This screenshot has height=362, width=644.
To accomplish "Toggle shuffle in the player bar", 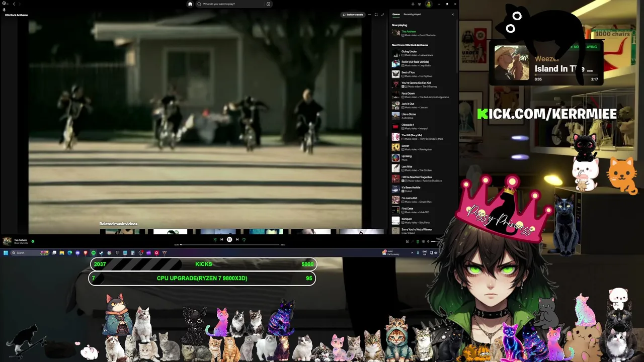I will tap(215, 239).
